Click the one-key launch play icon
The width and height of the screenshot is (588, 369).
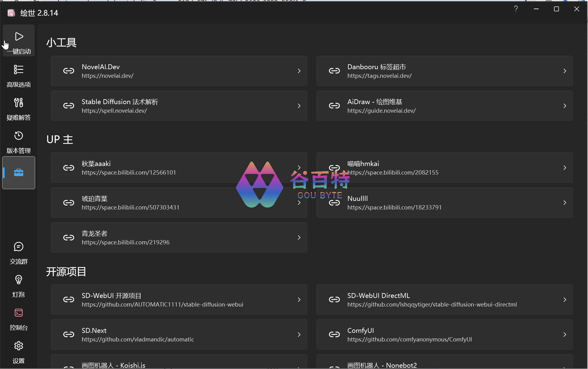click(19, 37)
